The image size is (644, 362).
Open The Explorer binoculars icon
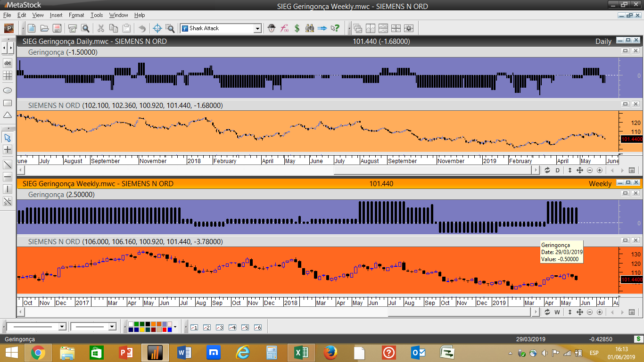[310, 28]
